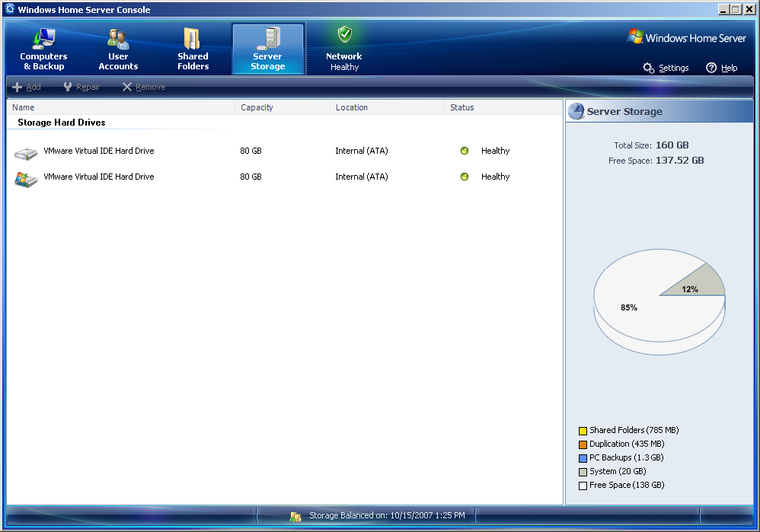Select the Windows-logo system drive icon
This screenshot has height=532, width=760.
tap(26, 180)
